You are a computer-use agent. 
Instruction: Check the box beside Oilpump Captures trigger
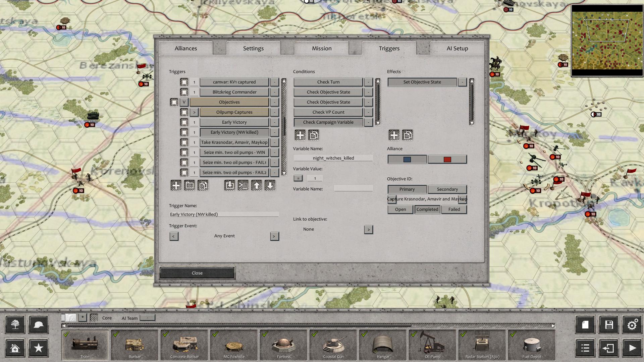[x=184, y=112]
